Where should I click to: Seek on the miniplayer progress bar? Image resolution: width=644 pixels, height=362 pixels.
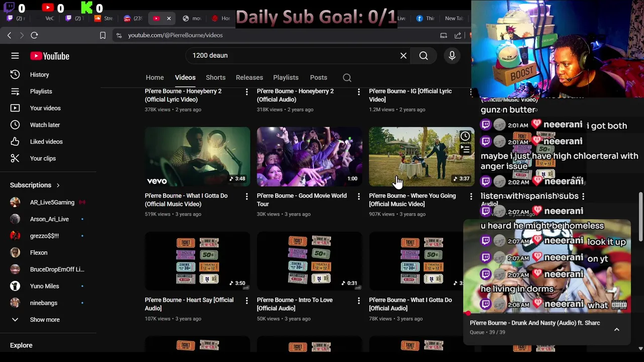[547, 313]
